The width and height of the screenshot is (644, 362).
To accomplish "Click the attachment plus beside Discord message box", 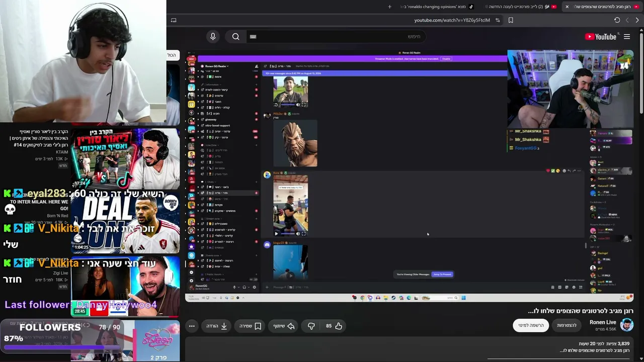I will (267, 287).
